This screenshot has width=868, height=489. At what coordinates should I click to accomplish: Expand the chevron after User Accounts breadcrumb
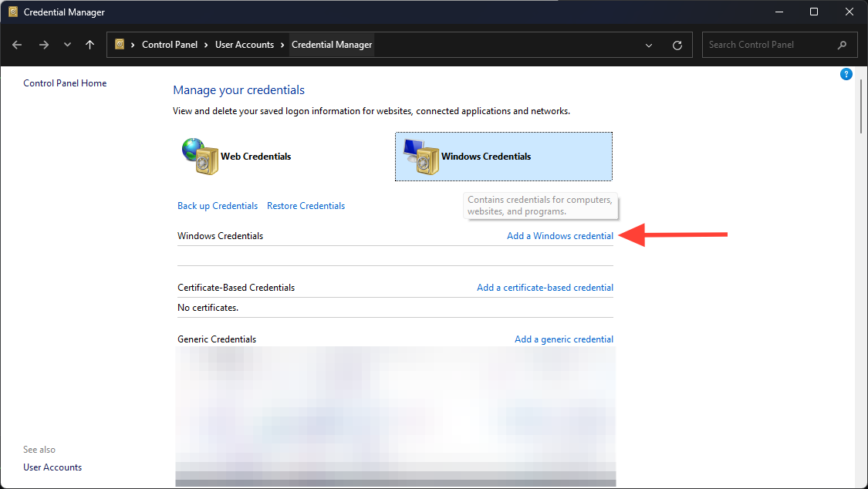click(282, 46)
